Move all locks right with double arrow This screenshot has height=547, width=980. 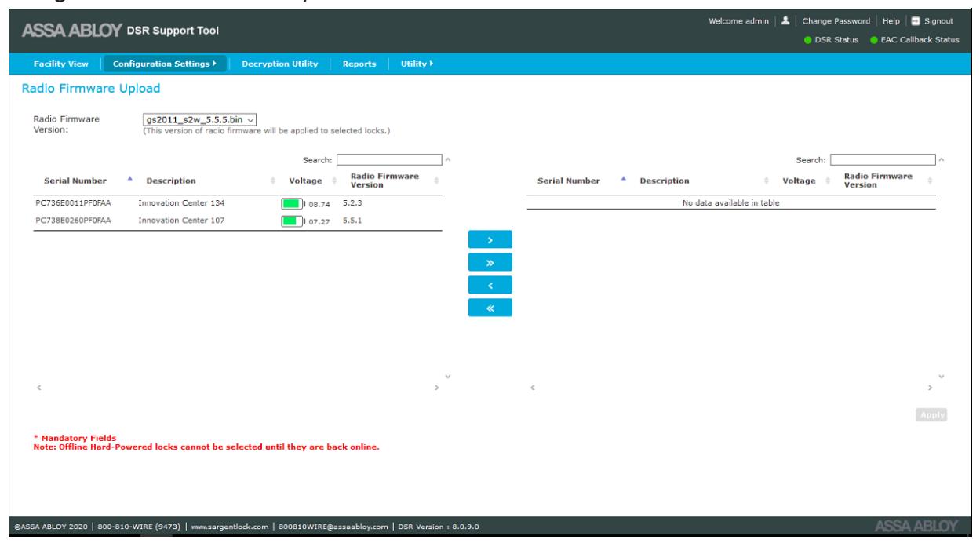(x=490, y=261)
